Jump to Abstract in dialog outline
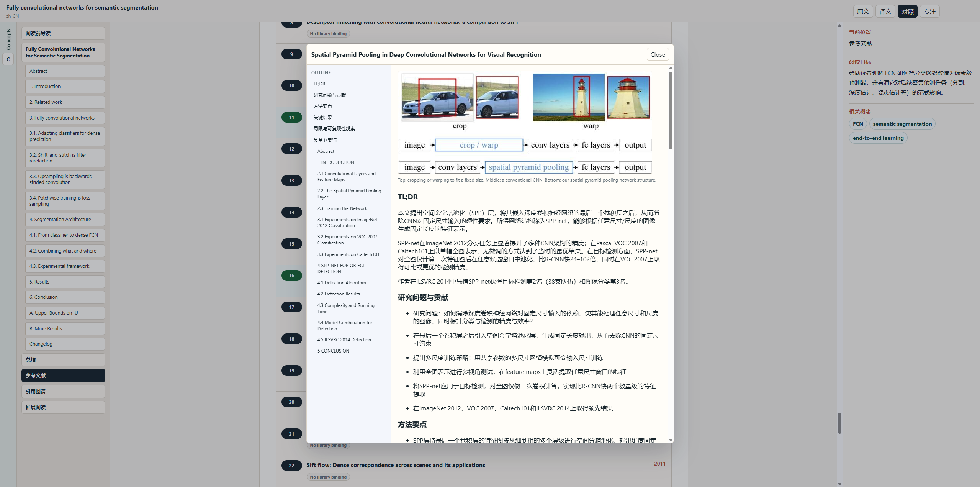 point(326,151)
